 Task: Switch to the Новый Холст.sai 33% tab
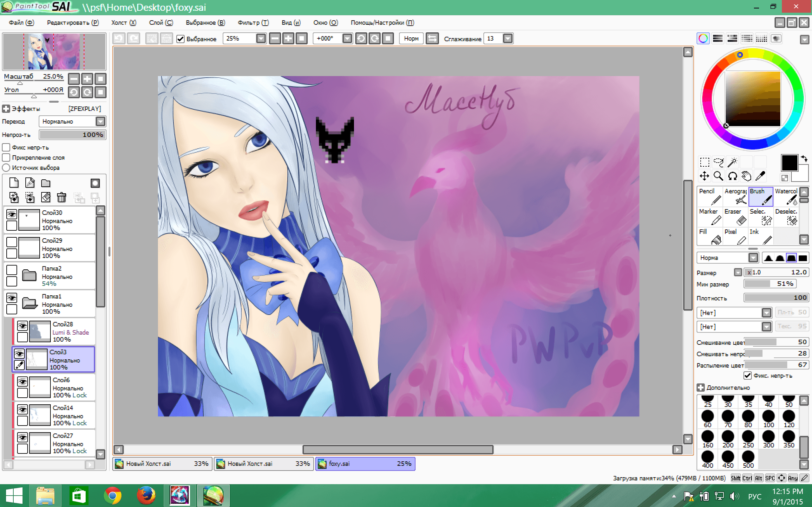click(162, 464)
